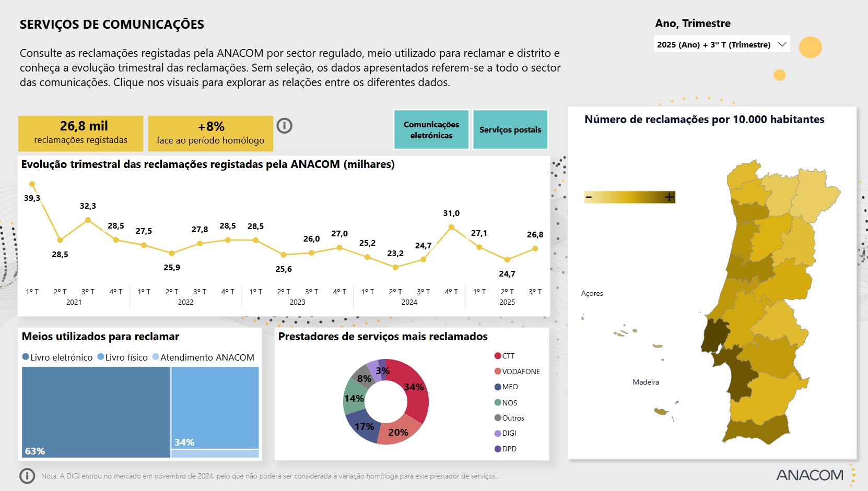Open the Ano, Trimestre dropdown
Viewport: 868px width, 491px height.
point(721,44)
